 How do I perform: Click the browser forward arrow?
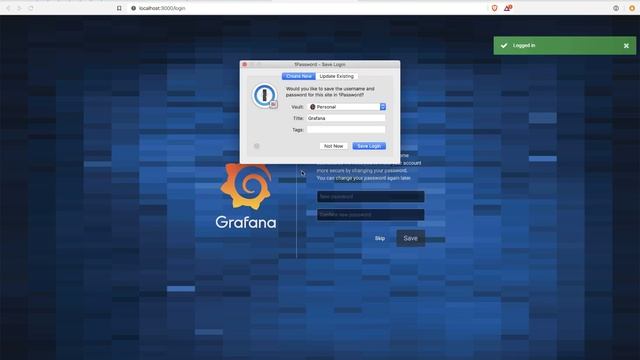pyautogui.click(x=19, y=8)
